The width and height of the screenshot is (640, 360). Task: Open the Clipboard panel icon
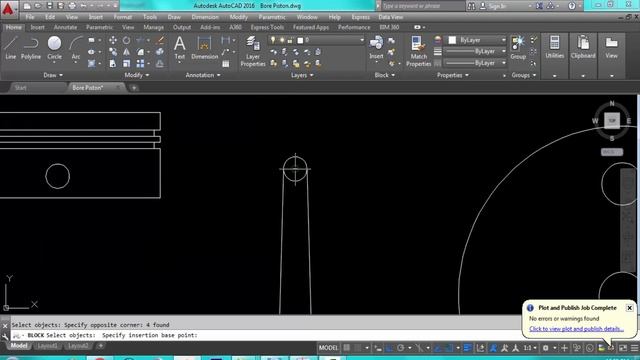(583, 47)
